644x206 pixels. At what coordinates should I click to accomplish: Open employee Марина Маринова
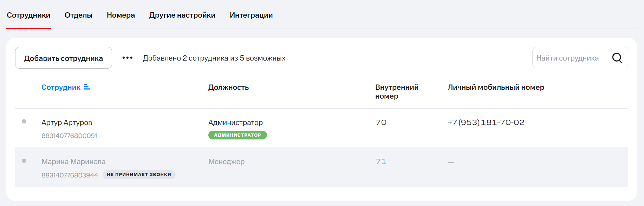point(73,162)
